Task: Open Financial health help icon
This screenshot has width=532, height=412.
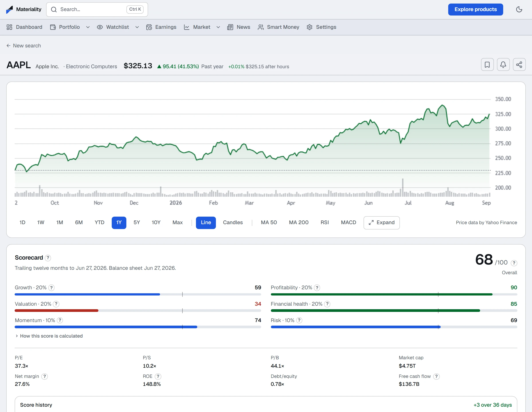Action: pyautogui.click(x=327, y=304)
